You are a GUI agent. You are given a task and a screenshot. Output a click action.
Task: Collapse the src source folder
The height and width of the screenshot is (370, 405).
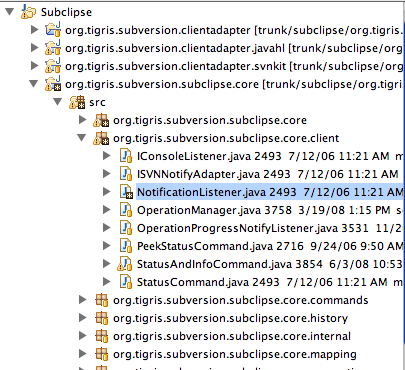click(x=58, y=102)
